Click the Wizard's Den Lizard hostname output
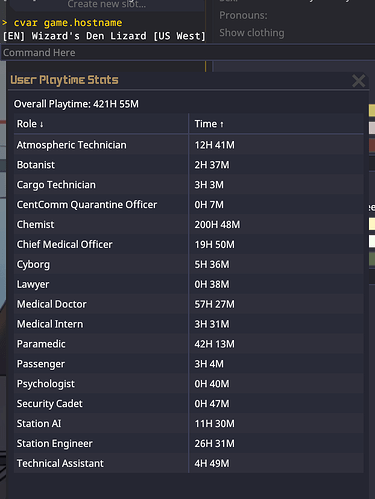The image size is (375, 499). [104, 36]
